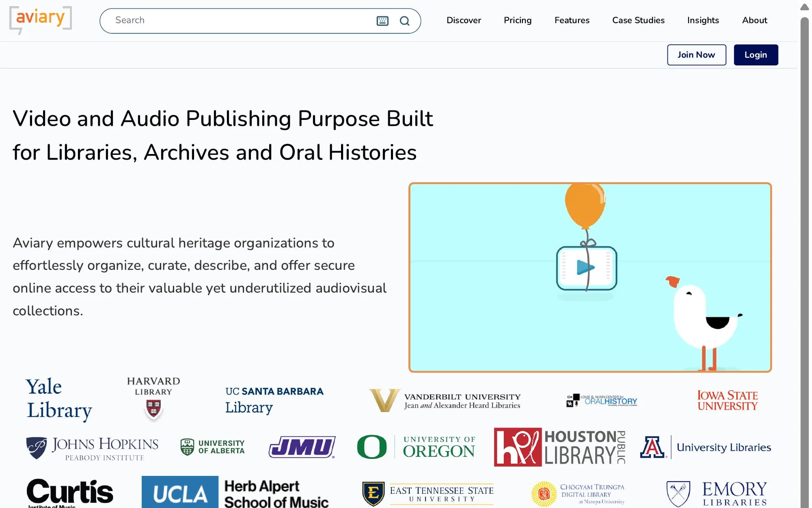Screen dimensions: 812x508
Task: Click the Join Now button
Action: coord(697,55)
